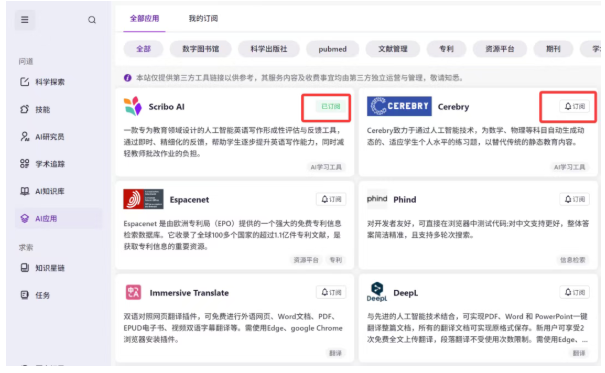Toggle the 已订阅 status on Scribo AI

click(331, 106)
